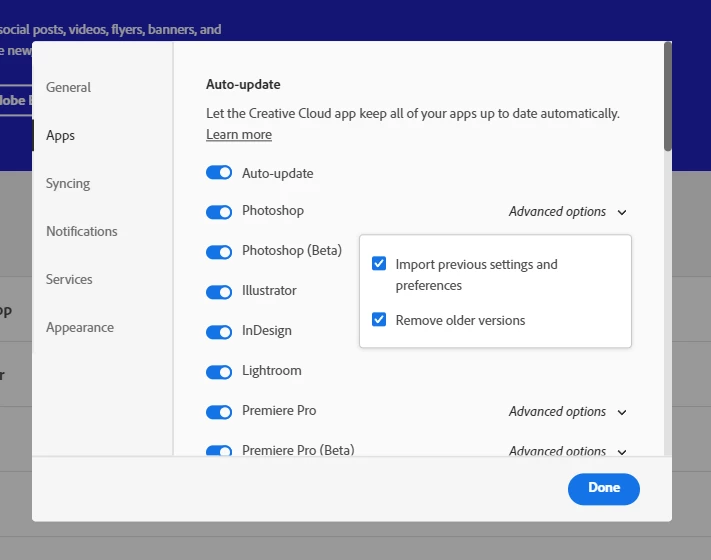Screen dimensions: 711x560
Task: Toggle auto-update for Photoshop (Beta)
Action: (219, 252)
